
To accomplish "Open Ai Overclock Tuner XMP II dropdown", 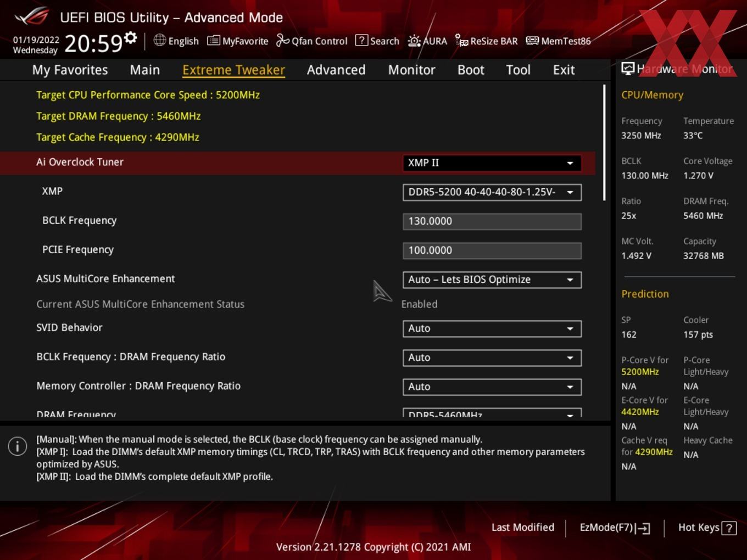I will click(492, 163).
